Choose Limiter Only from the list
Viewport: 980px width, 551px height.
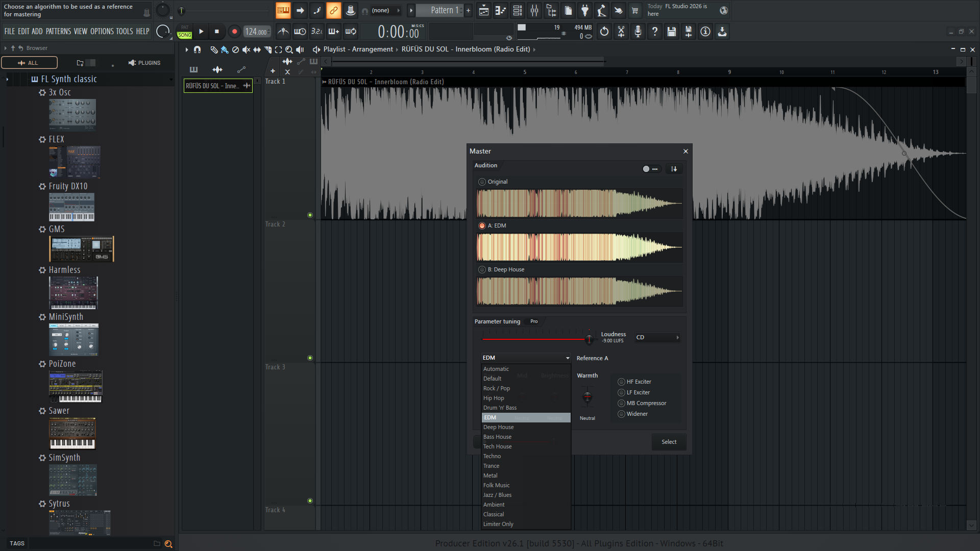coord(526,524)
